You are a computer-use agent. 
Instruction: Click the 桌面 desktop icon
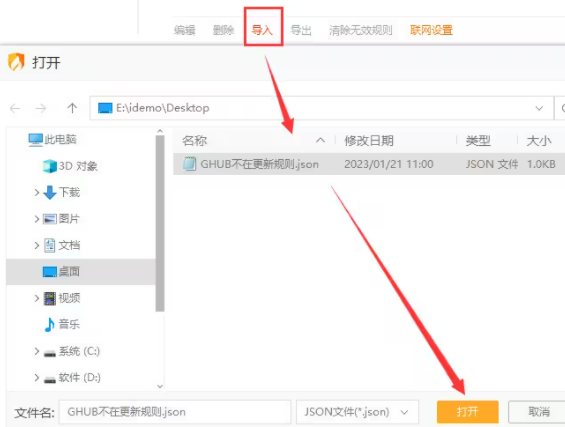pos(50,272)
